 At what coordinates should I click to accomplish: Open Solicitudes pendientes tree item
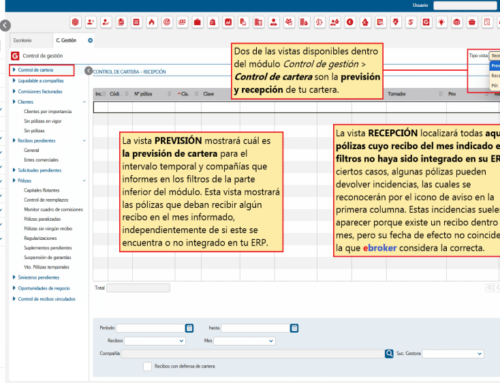click(x=40, y=170)
